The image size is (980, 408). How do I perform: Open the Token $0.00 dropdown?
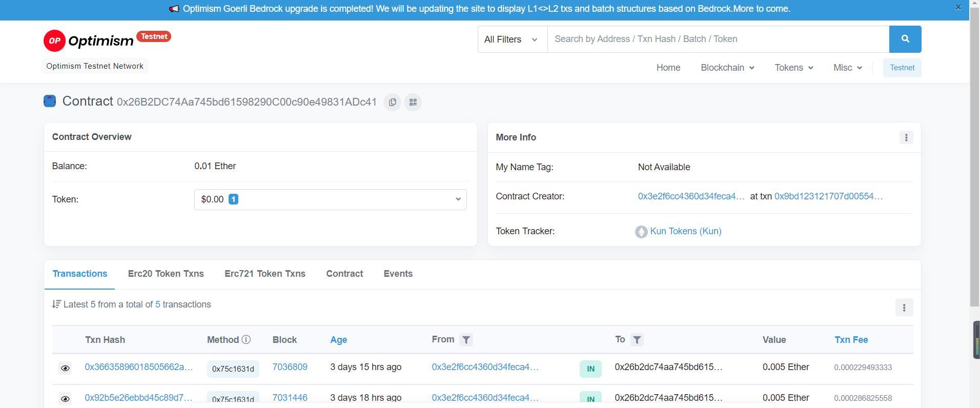330,199
